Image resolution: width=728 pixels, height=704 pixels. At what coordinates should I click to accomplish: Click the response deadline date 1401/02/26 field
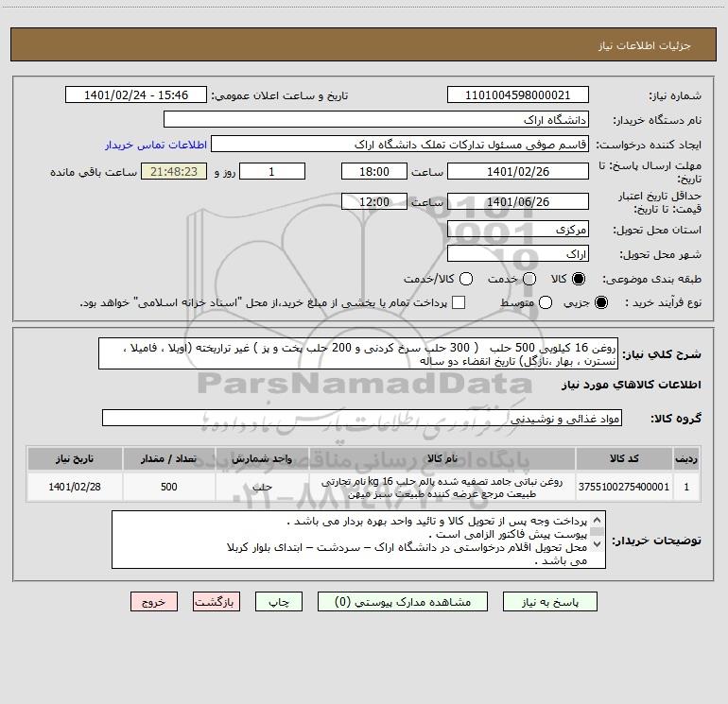tap(518, 171)
